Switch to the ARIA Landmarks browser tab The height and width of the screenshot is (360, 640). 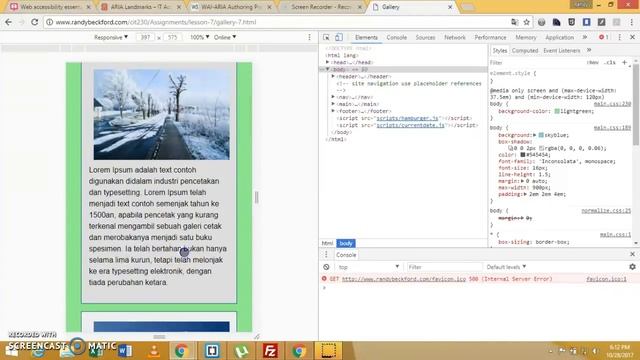tap(141, 7)
